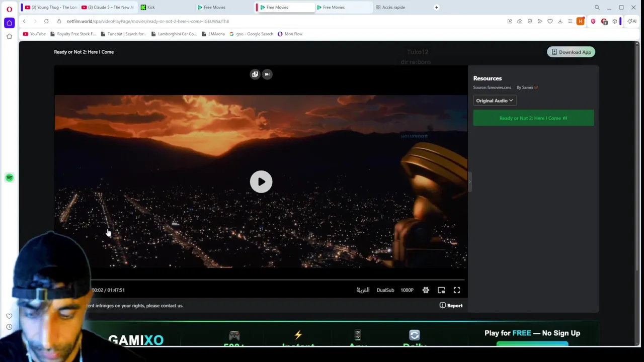Click the orange H extension icon
The height and width of the screenshot is (362, 644).
tap(581, 21)
